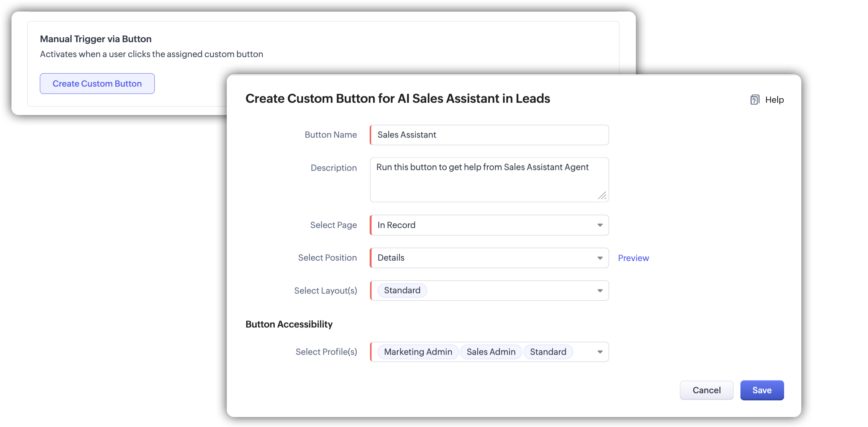Click in the Description text area
The height and width of the screenshot is (427, 868).
pyautogui.click(x=489, y=180)
